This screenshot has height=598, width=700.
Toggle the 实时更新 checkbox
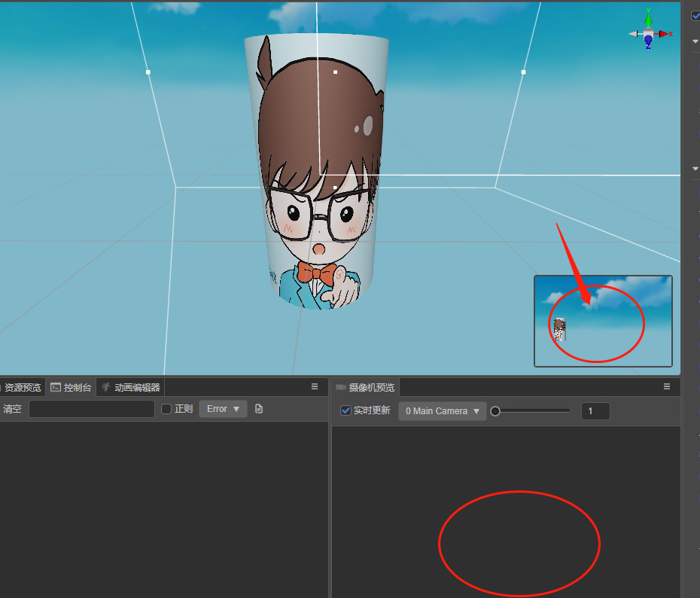[345, 410]
